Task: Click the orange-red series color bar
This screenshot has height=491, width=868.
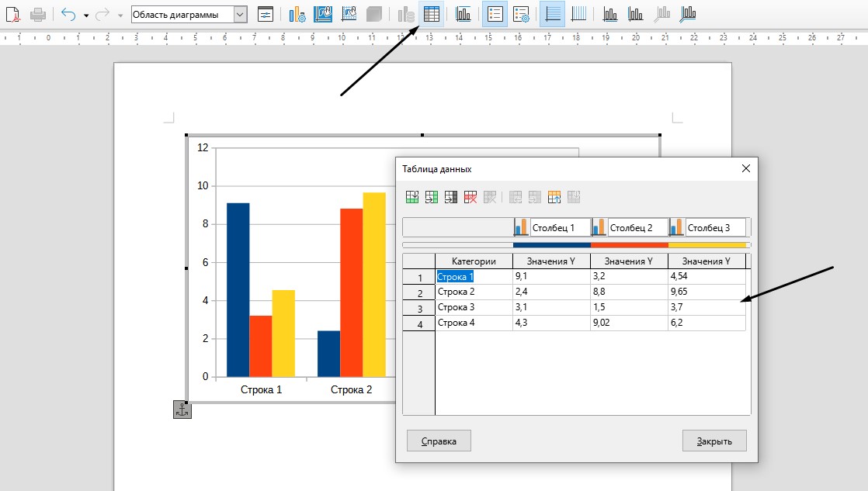Action: [x=629, y=245]
